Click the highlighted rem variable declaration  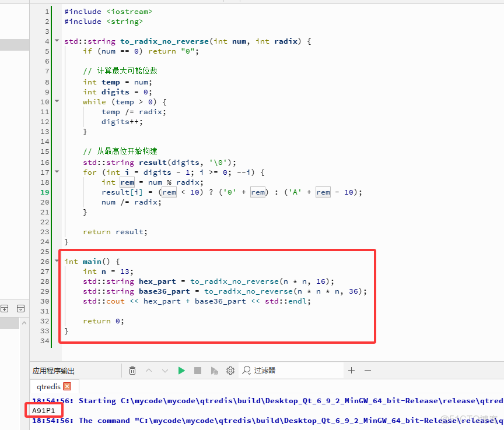pos(127,182)
